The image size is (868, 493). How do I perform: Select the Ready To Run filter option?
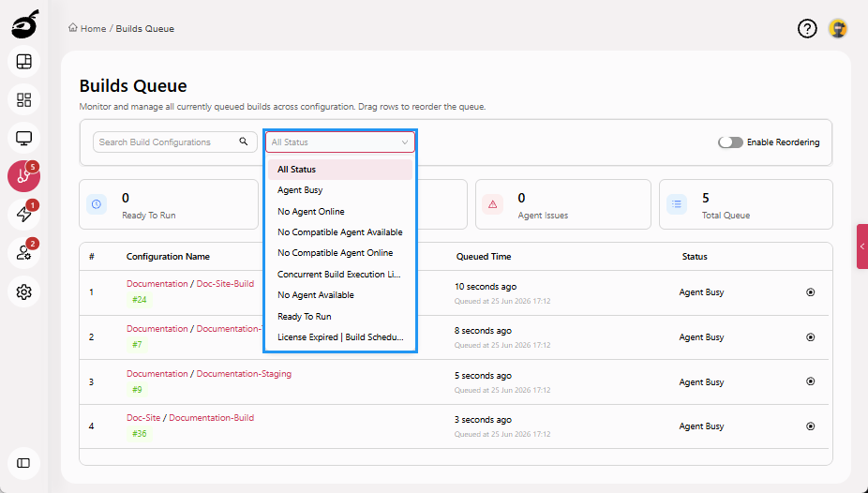point(340,317)
